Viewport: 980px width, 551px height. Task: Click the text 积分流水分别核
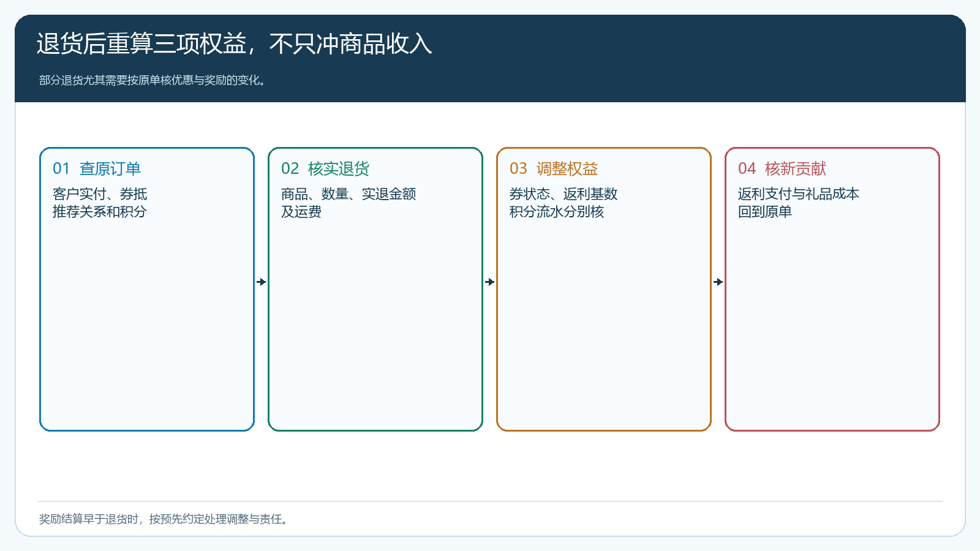tap(557, 212)
